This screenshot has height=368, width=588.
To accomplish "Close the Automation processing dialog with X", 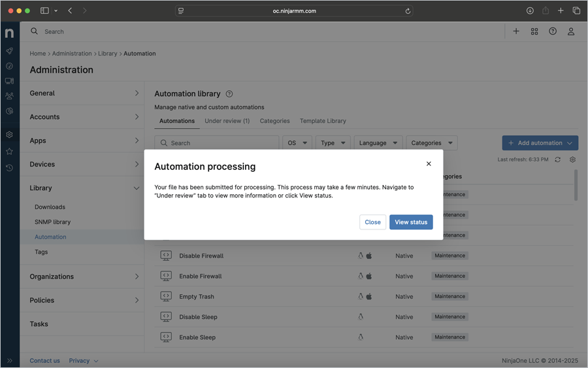I will pos(429,164).
